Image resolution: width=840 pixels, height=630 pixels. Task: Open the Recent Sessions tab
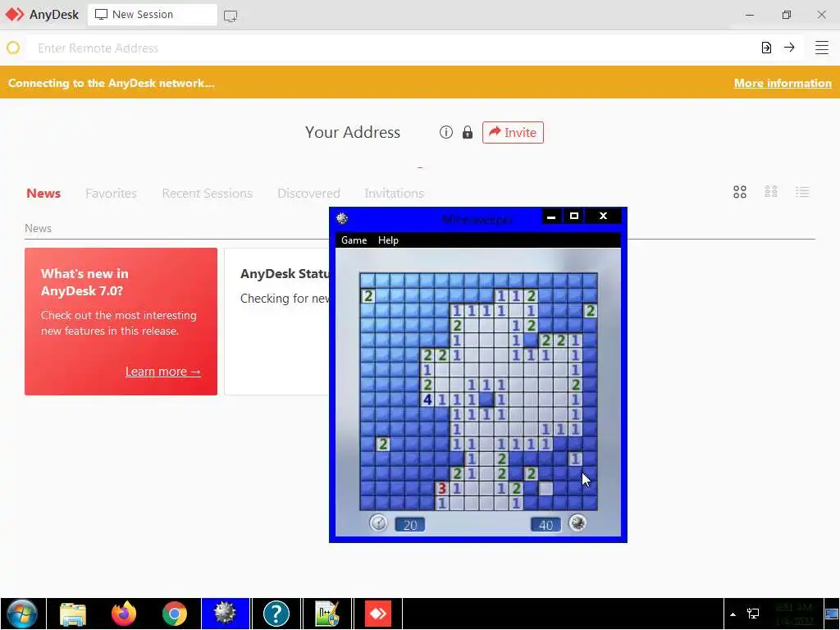[208, 193]
